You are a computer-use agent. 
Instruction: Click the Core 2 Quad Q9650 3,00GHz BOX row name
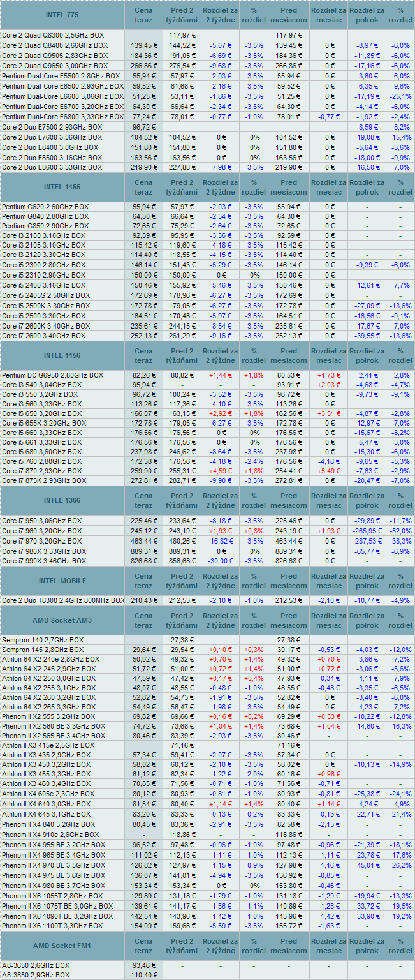pos(55,66)
